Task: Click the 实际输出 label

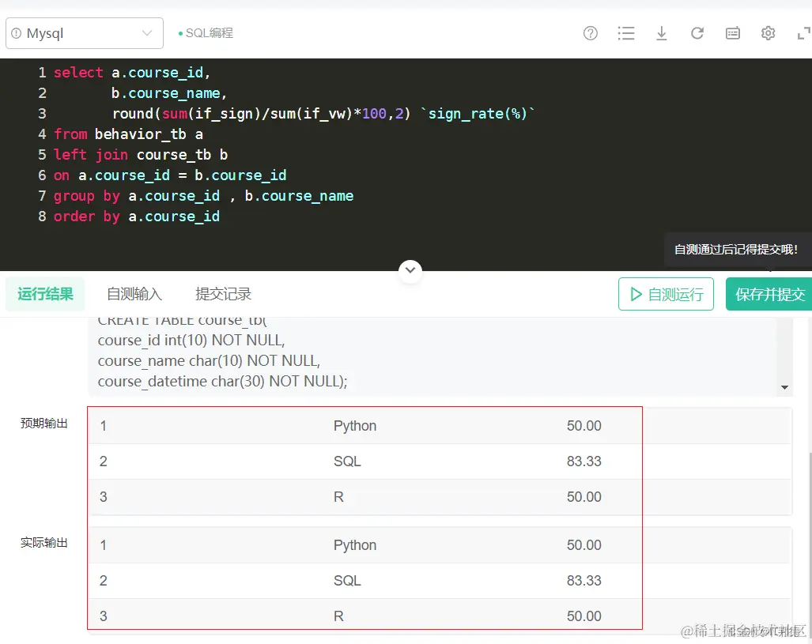Action: pos(44,543)
